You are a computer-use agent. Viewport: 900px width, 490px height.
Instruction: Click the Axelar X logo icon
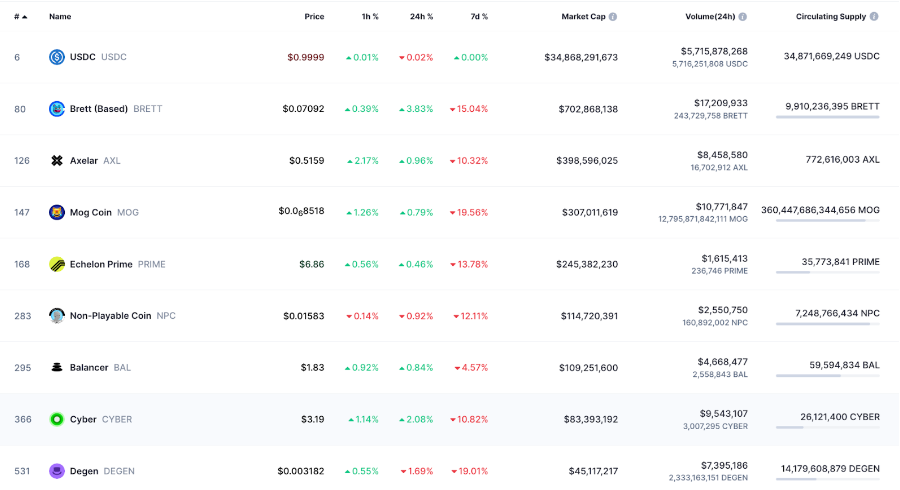(56, 161)
